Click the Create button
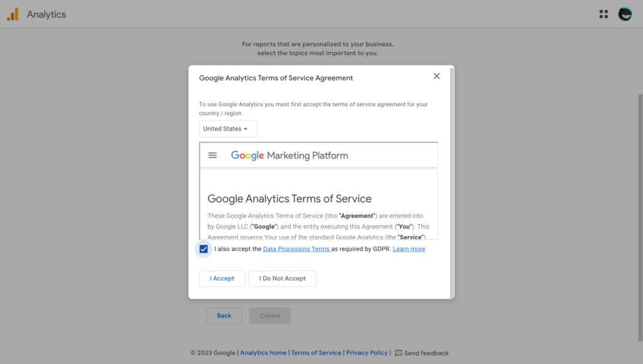The height and width of the screenshot is (364, 643). 269,316
